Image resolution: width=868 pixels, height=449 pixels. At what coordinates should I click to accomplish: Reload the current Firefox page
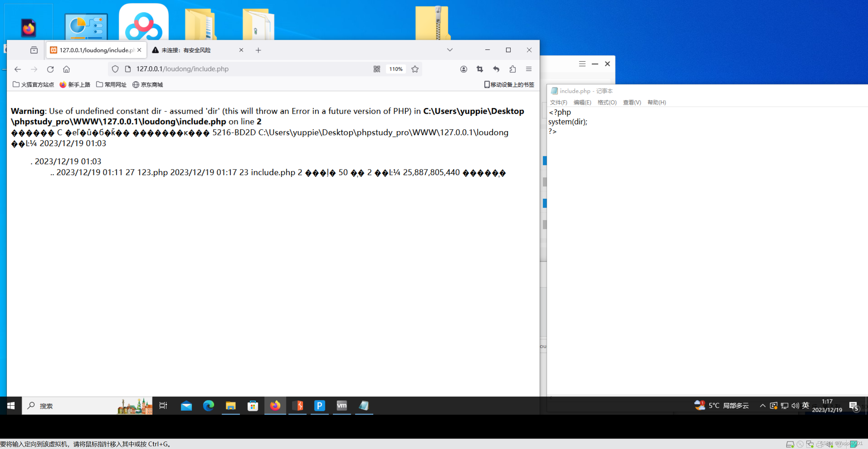(50, 69)
